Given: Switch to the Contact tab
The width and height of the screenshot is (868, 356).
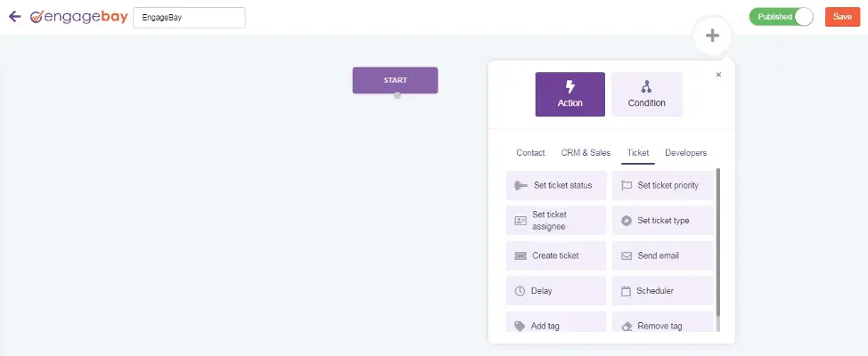Looking at the screenshot, I should click(x=530, y=152).
